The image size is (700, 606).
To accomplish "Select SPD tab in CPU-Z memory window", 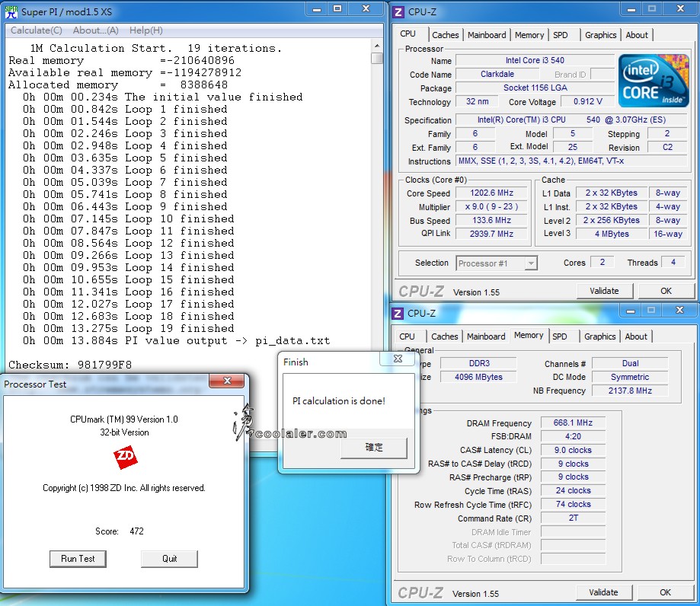I will click(559, 336).
